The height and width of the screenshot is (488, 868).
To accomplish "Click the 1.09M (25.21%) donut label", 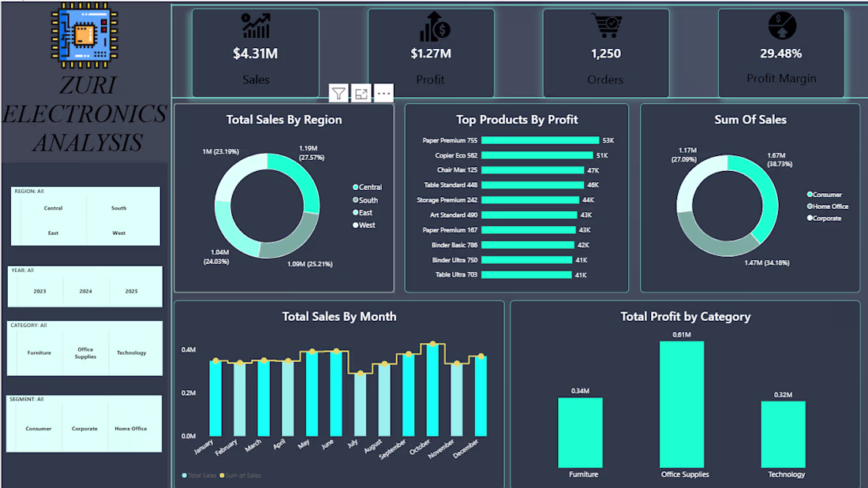I will tap(310, 264).
